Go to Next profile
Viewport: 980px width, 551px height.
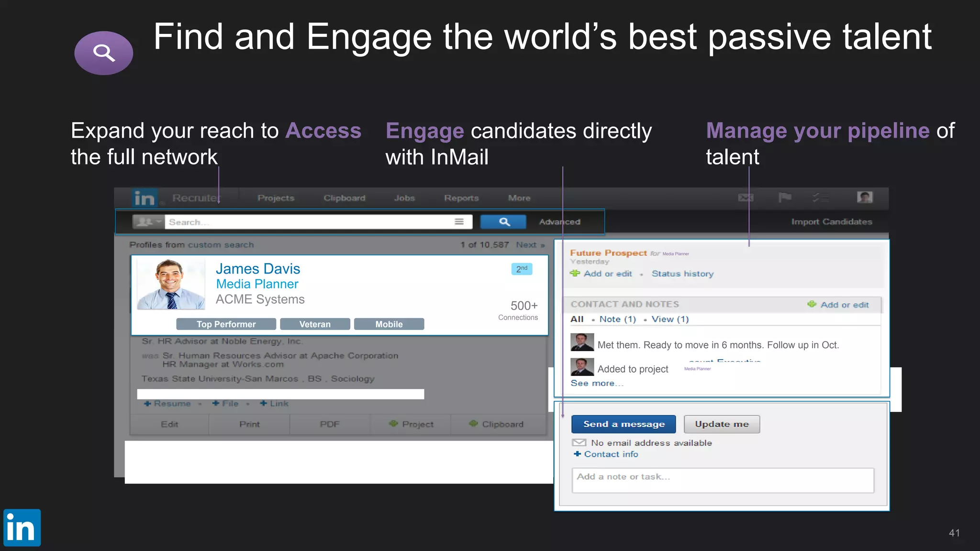[530, 245]
